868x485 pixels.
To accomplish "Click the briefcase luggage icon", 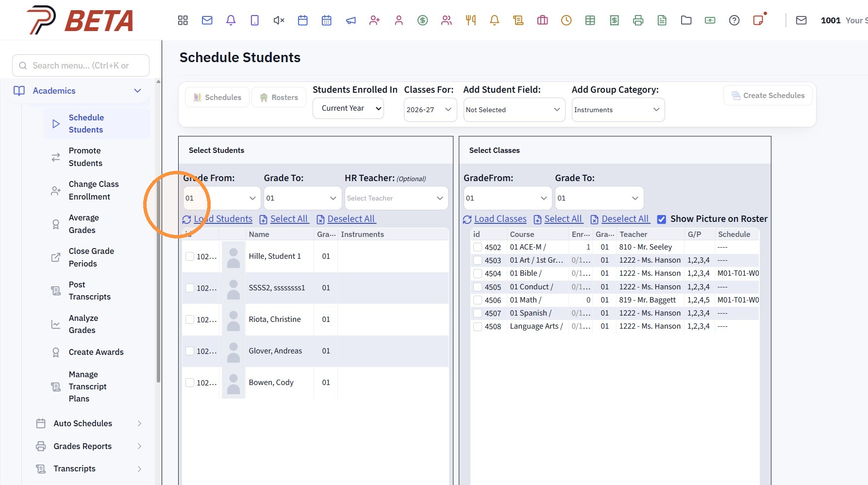I will [x=542, y=20].
